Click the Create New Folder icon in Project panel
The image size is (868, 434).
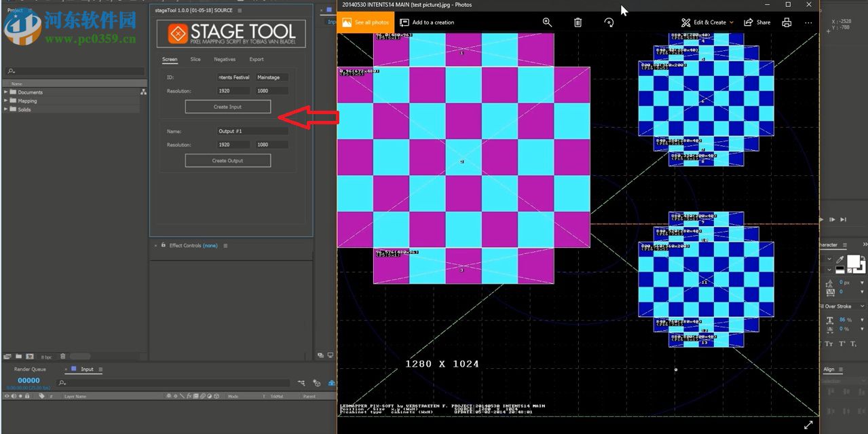(x=18, y=357)
